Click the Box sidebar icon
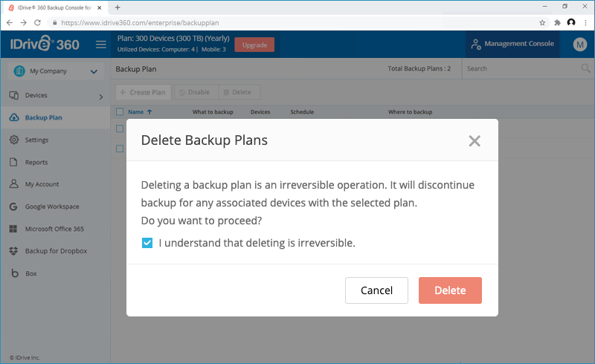 point(14,273)
